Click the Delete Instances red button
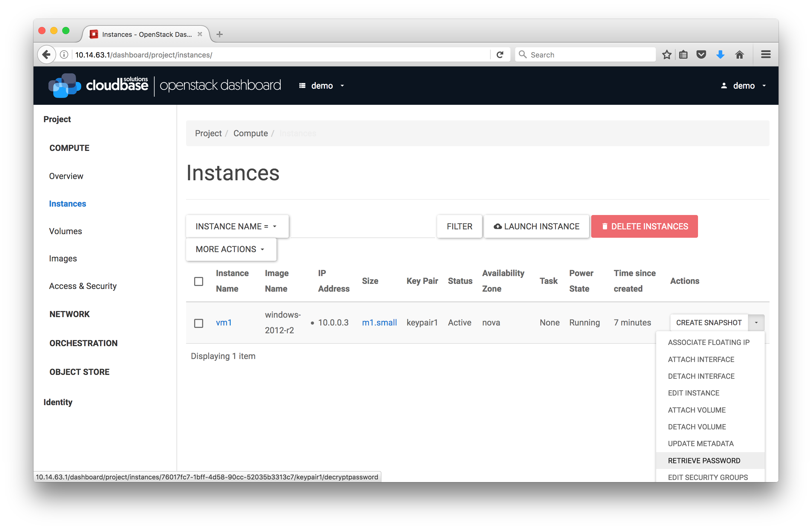 pos(644,226)
